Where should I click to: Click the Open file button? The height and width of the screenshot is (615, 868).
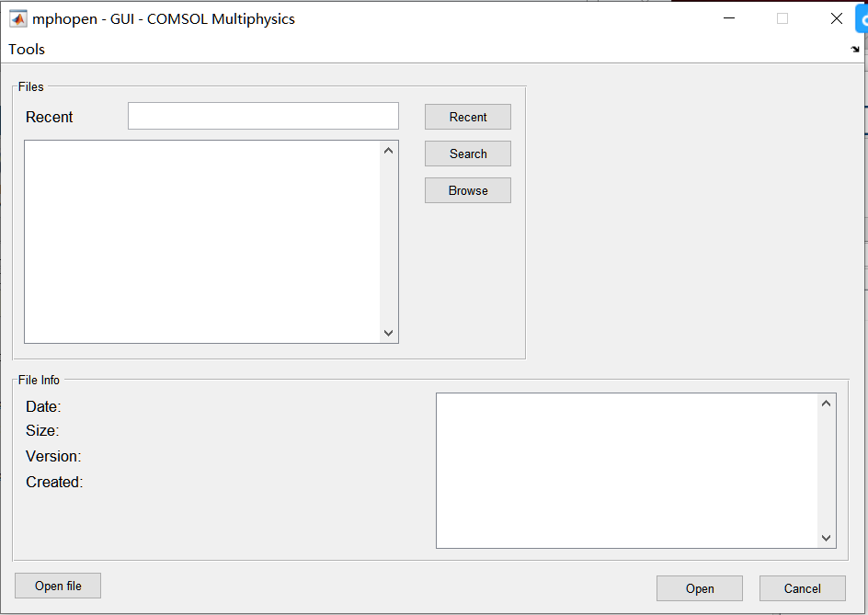click(x=57, y=585)
